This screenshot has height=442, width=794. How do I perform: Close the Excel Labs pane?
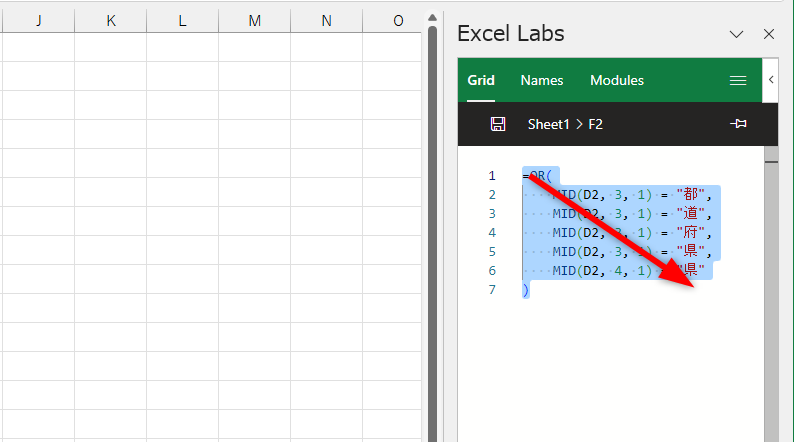[x=769, y=34]
